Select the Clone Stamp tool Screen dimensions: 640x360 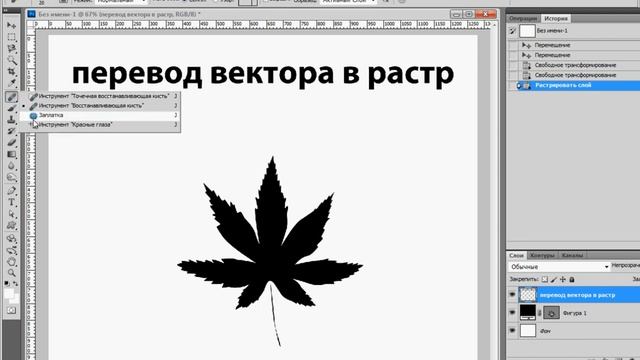tap(11, 120)
